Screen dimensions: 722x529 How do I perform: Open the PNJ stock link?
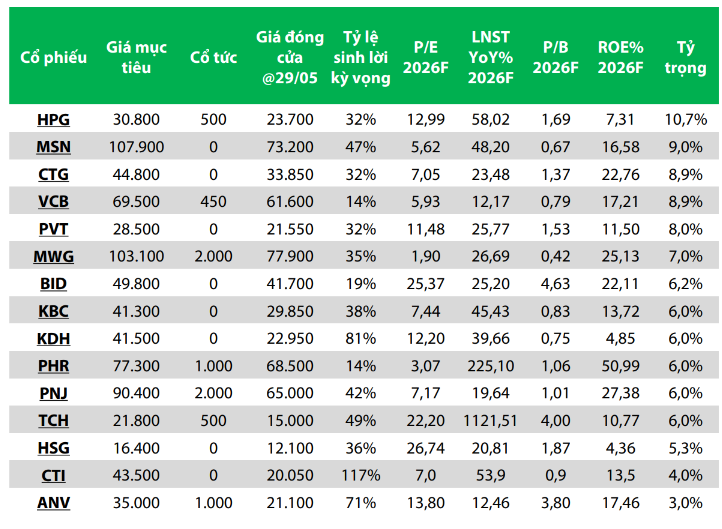point(53,393)
